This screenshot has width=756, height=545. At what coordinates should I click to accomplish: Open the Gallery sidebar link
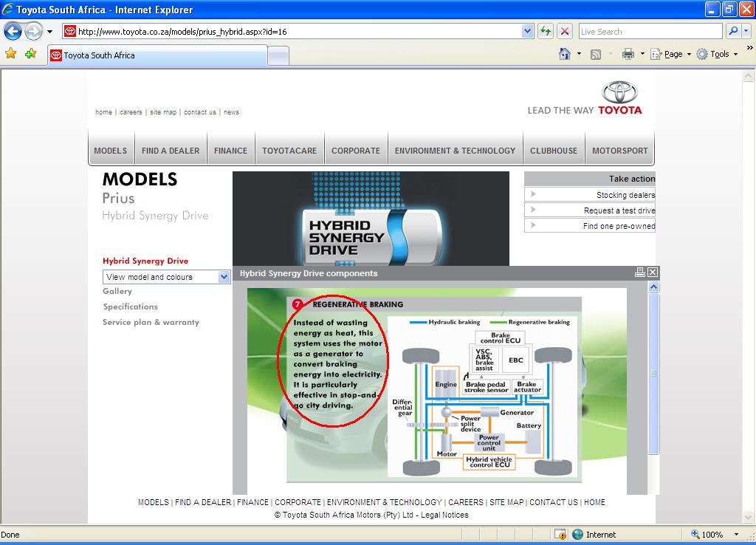117,291
